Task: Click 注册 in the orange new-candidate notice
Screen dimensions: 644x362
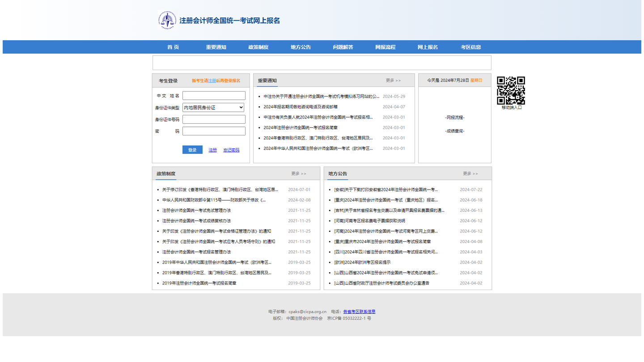Action: click(212, 81)
